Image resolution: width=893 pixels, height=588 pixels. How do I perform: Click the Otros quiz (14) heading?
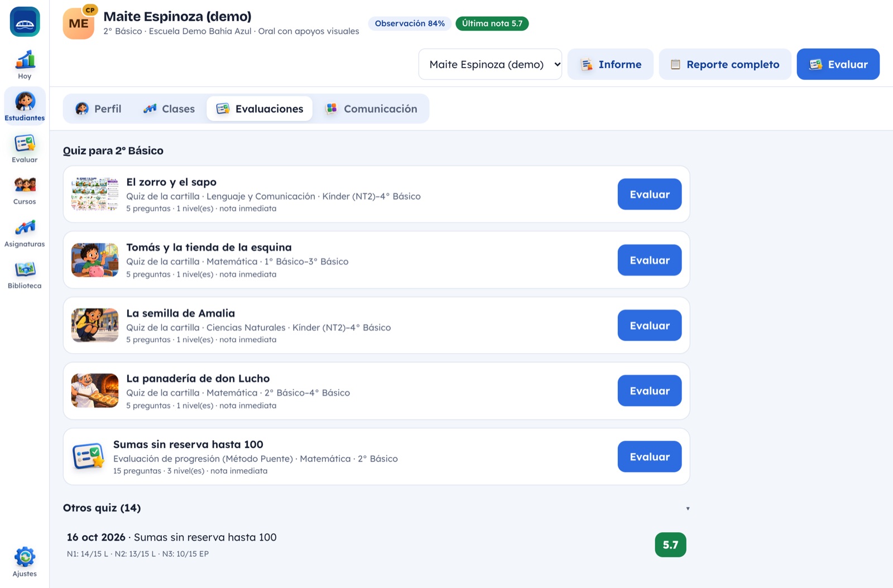pos(102,508)
